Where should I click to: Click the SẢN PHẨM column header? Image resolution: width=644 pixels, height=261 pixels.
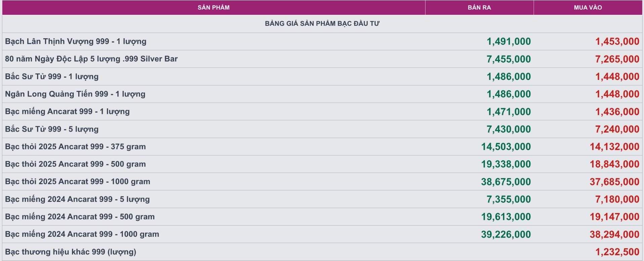(214, 7)
